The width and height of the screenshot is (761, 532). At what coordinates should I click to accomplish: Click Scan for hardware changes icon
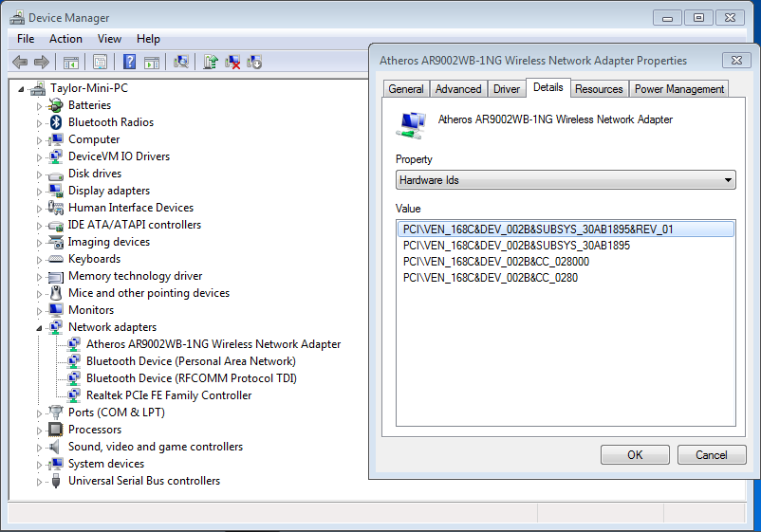(x=181, y=62)
